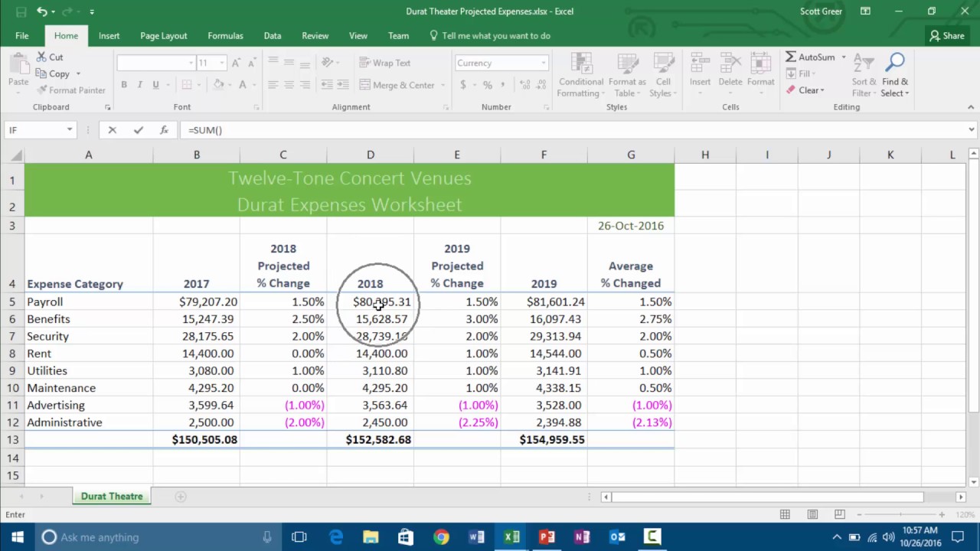Redo the last undone action
This screenshot has height=551, width=980.
pyautogui.click(x=67, y=11)
